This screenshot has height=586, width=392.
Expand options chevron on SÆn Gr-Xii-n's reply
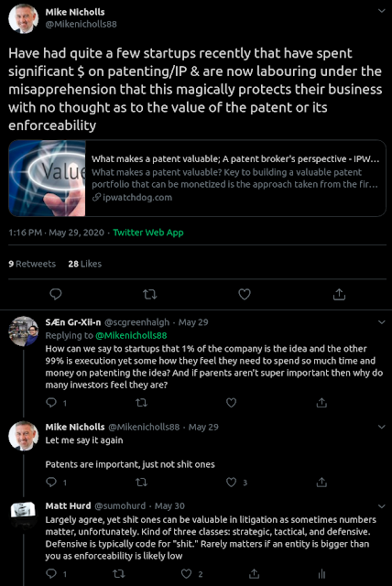pyautogui.click(x=382, y=321)
